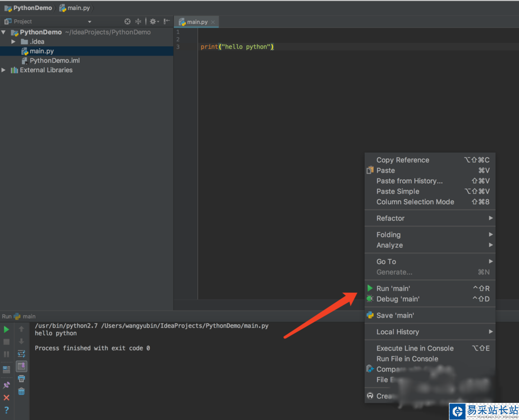The width and height of the screenshot is (519, 420).
Task: Open Help with the blue question mark
Action: point(6,410)
